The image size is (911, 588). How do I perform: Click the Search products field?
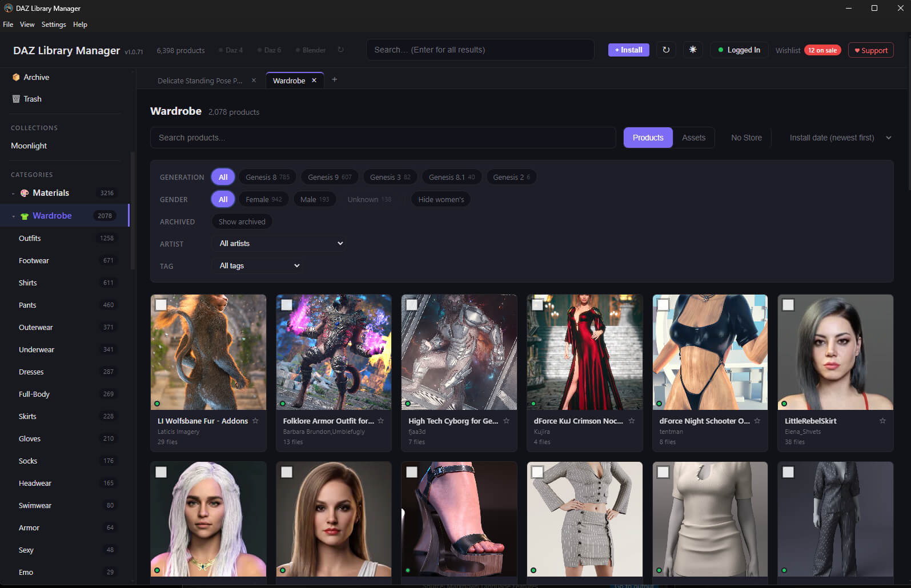click(x=383, y=138)
